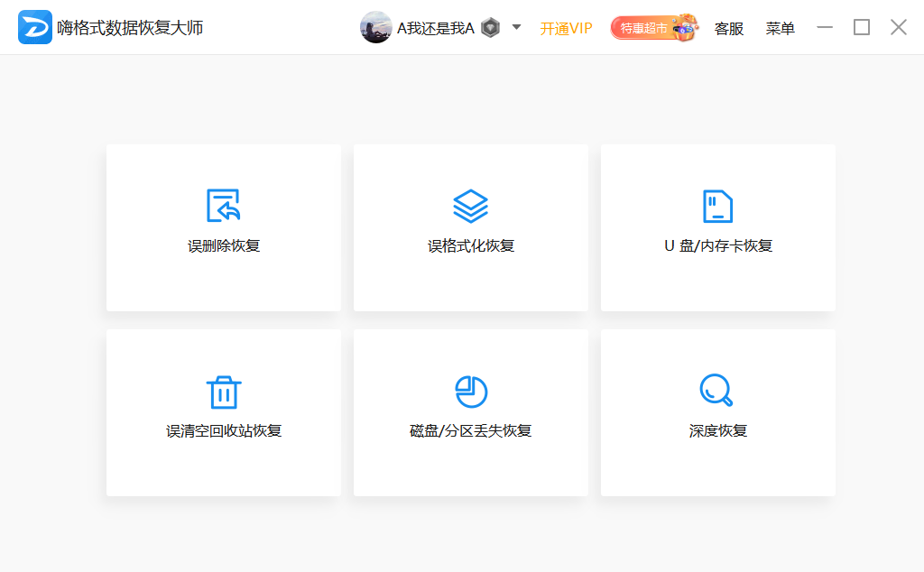Viewport: 924px width, 572px height.
Task: Click the 深度恢复 label
Action: 718,430
